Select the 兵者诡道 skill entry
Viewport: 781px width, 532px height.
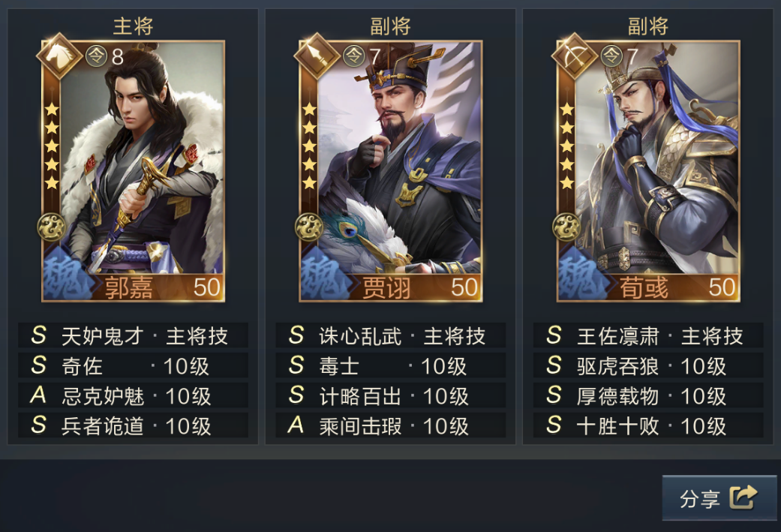tap(133, 425)
